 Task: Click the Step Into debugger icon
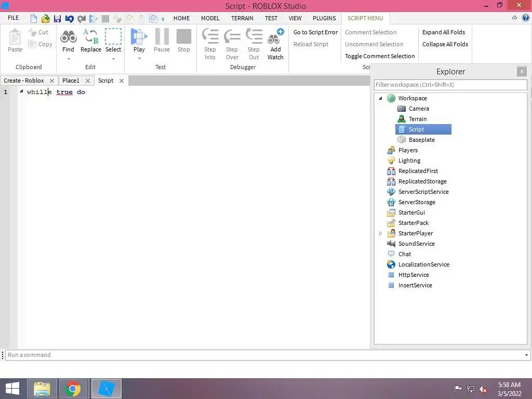pos(210,44)
